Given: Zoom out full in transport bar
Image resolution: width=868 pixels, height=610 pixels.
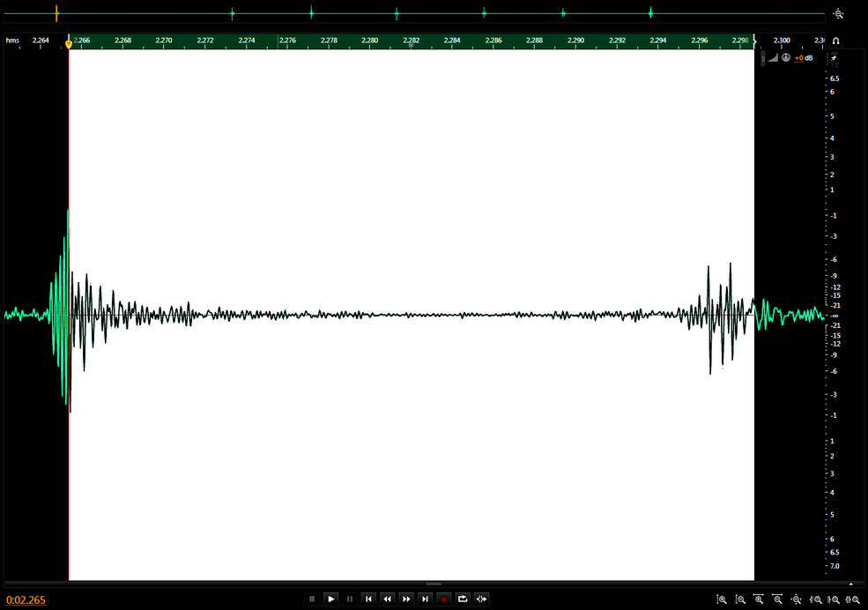Looking at the screenshot, I should [x=797, y=599].
